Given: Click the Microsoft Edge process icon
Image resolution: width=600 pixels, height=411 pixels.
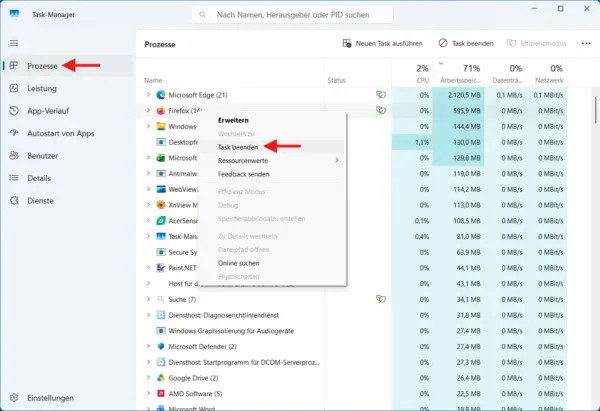Looking at the screenshot, I should 161,95.
